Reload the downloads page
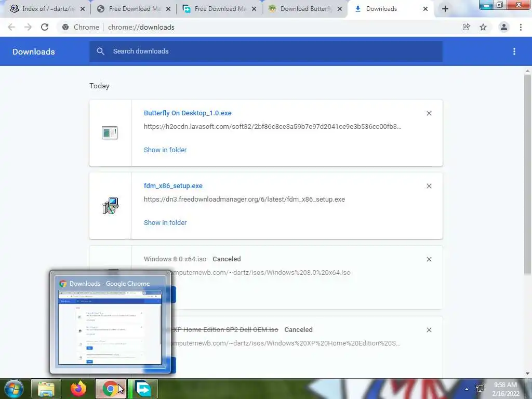 [45, 27]
